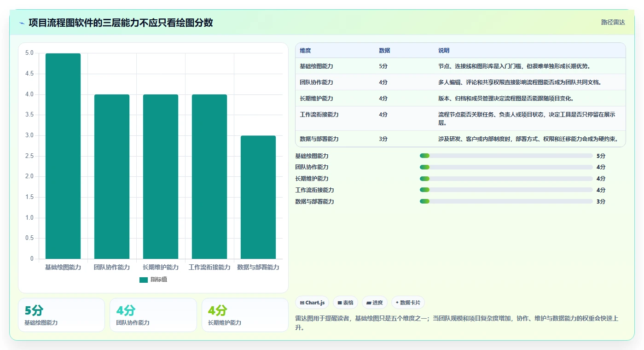
Task: Select the 数据卡片 tag chip
Action: click(x=408, y=303)
